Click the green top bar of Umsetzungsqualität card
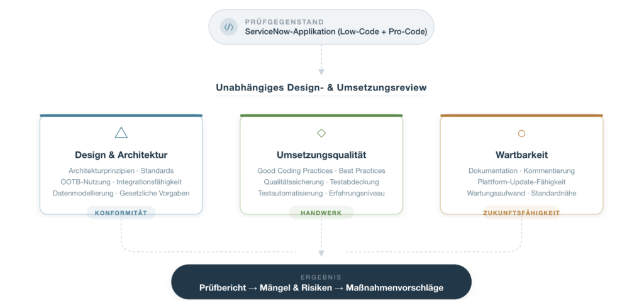 coord(321,116)
